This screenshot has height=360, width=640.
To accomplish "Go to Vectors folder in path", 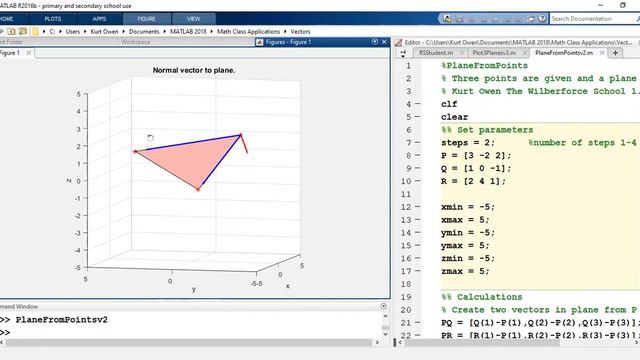I will 300,31.
